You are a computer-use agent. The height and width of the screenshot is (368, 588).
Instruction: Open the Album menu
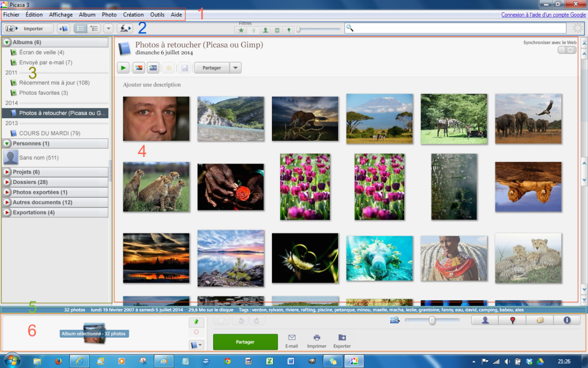(x=87, y=15)
